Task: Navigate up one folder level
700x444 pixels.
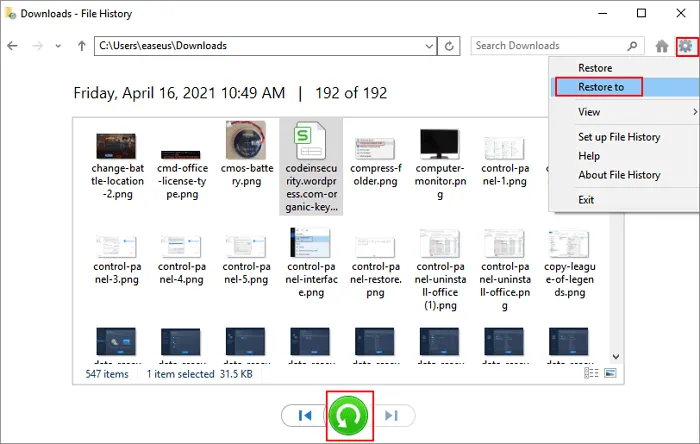Action: coord(81,46)
